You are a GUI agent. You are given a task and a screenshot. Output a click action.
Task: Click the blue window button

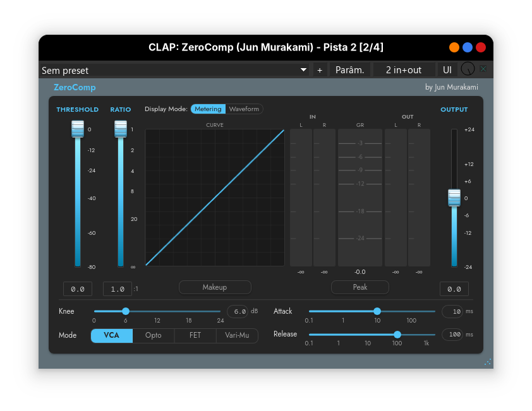[x=468, y=47]
